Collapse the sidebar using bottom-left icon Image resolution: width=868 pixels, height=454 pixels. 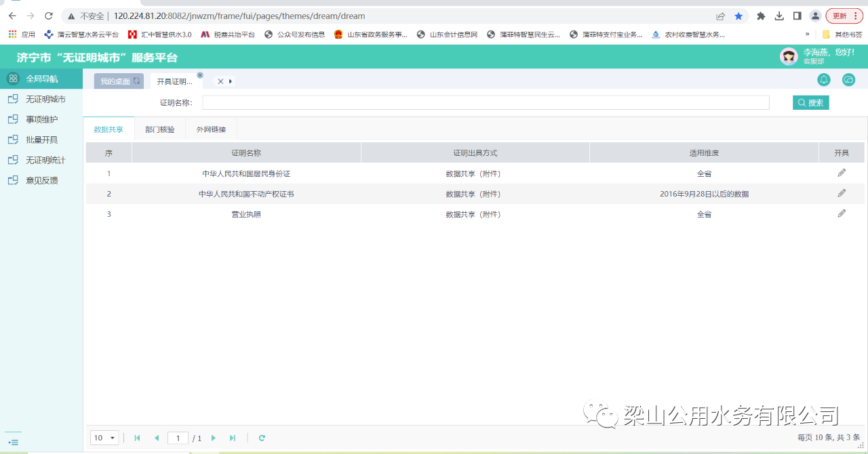click(x=14, y=442)
